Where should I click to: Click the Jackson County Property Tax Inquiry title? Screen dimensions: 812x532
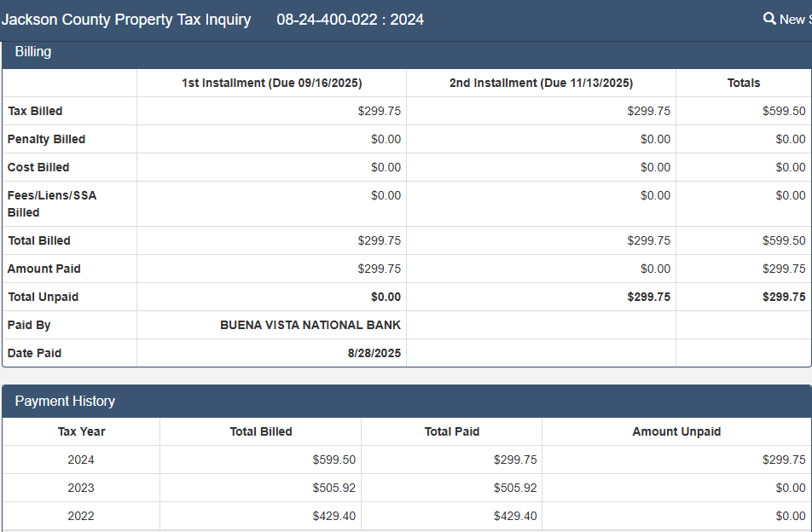[126, 20]
